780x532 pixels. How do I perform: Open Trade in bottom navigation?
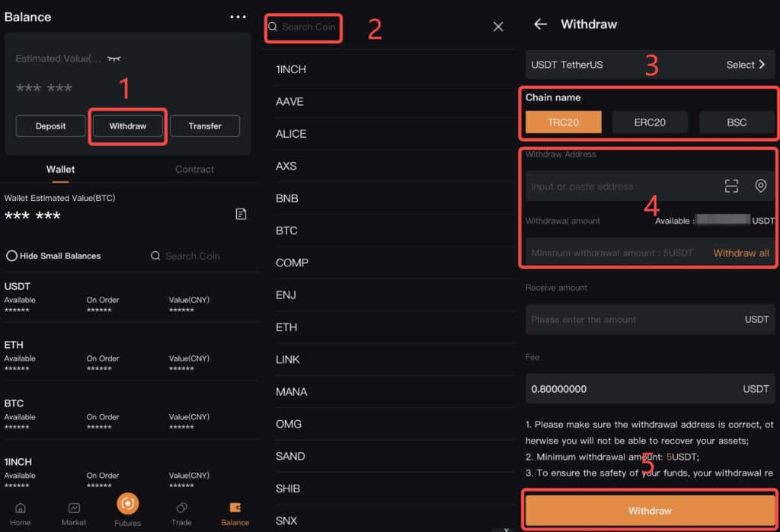(x=181, y=514)
